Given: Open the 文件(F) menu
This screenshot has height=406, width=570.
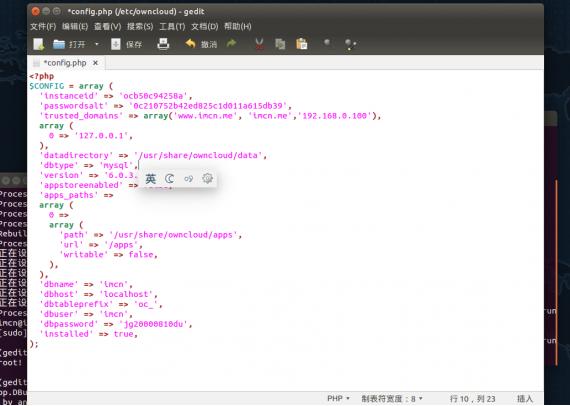Looking at the screenshot, I should pos(43,27).
